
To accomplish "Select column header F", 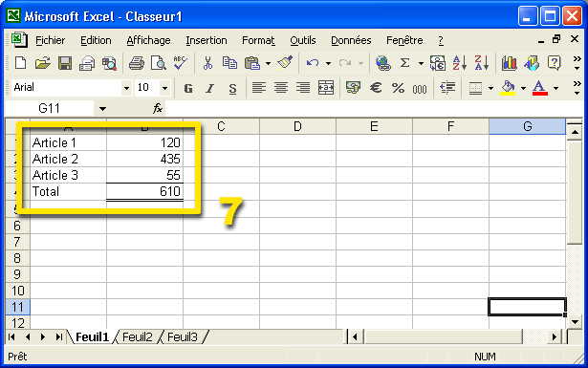I will pyautogui.click(x=450, y=126).
